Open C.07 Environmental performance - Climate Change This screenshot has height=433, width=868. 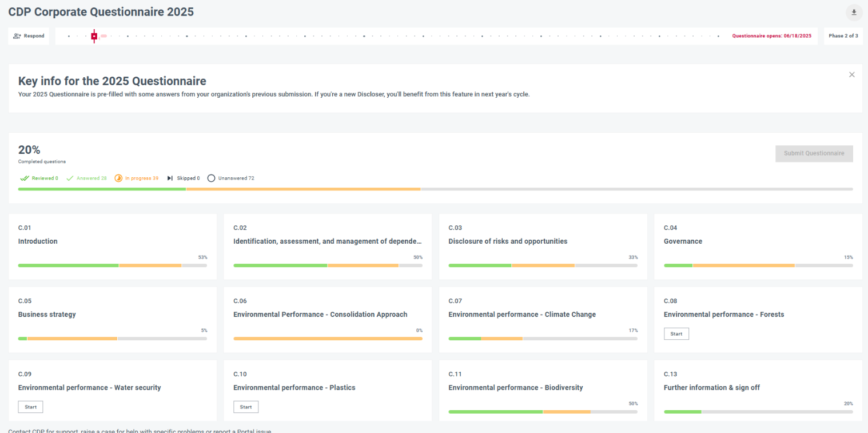coord(521,315)
